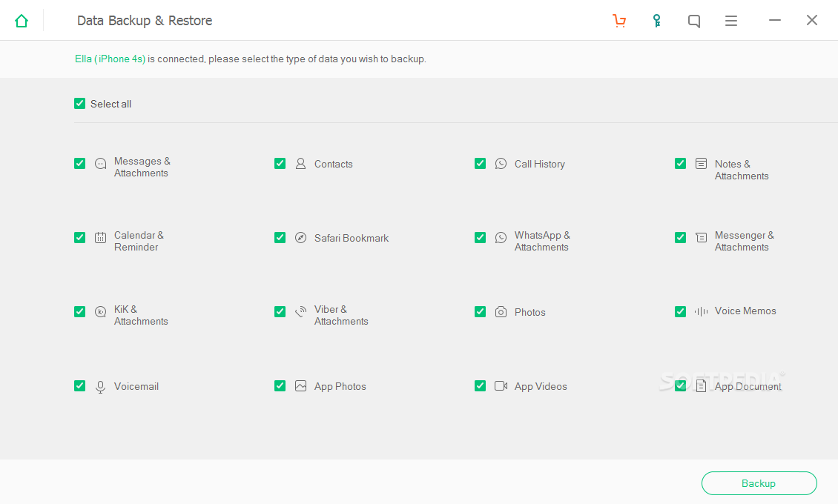Click the WhatsApp logo icon
The image size is (838, 504).
click(501, 238)
